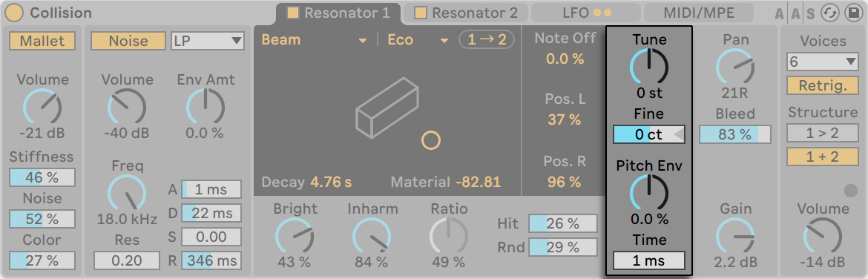Click the Collision device title

(61, 13)
